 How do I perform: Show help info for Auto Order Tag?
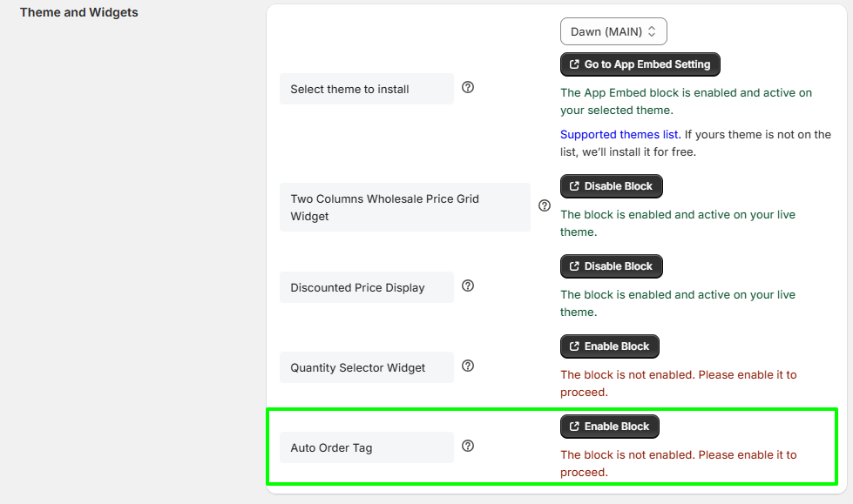[x=468, y=446]
